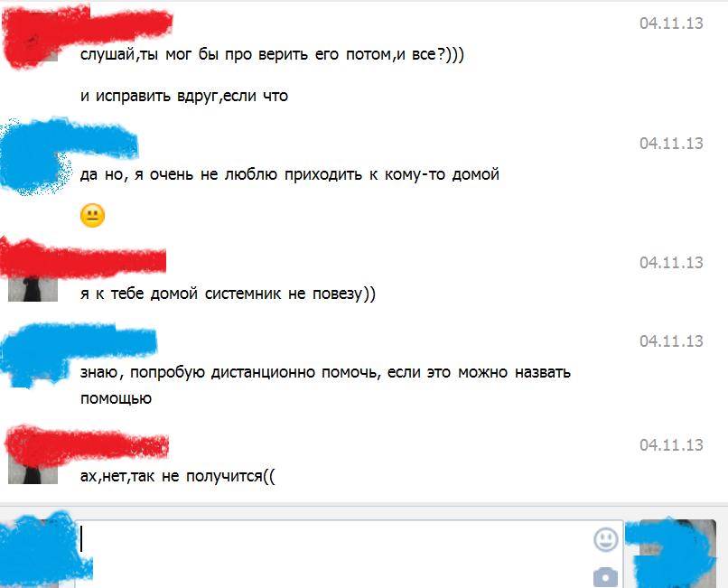Select the message 'слушай,ты мог бы про верить'
Screen dimensions: 728x588
click(x=272, y=55)
